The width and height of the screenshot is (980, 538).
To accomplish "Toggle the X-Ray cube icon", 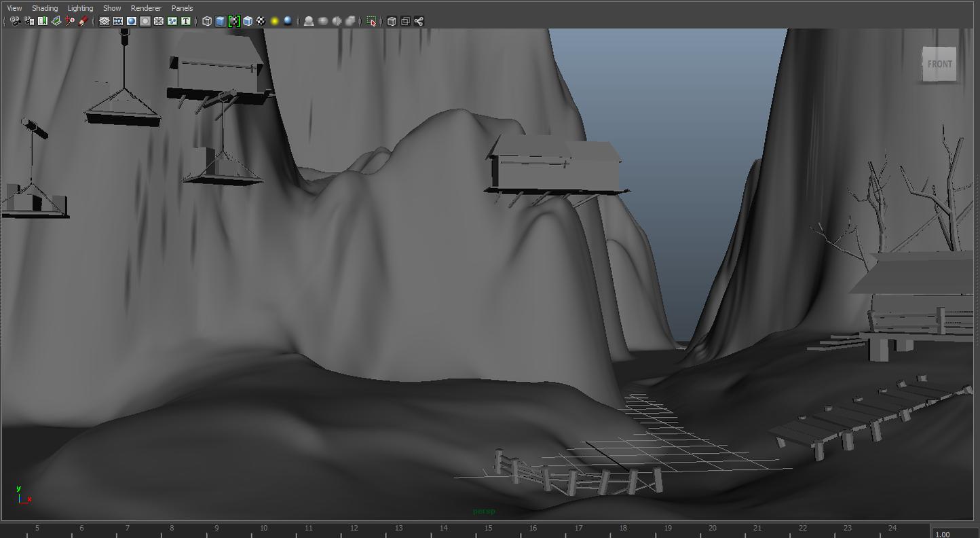I will [392, 21].
